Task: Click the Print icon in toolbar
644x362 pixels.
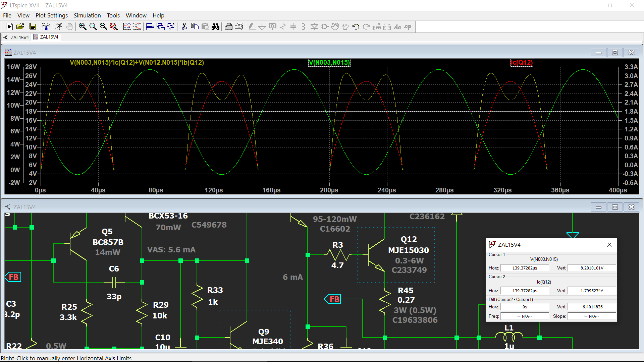Action: pos(229,27)
